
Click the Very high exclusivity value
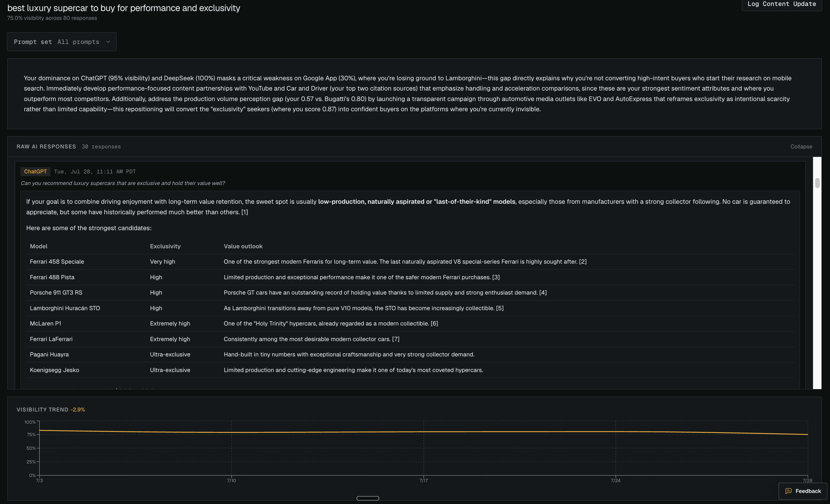(x=162, y=262)
